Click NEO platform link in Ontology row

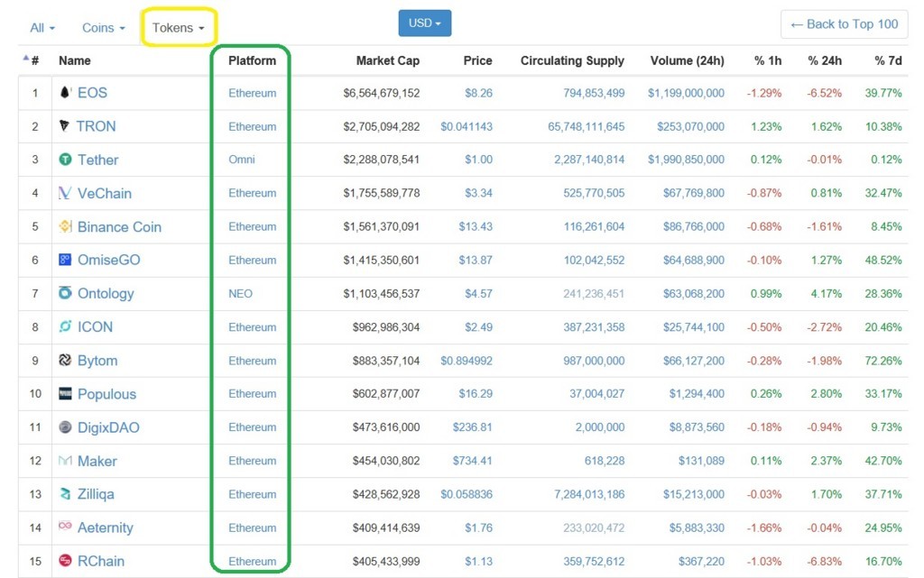(x=240, y=293)
